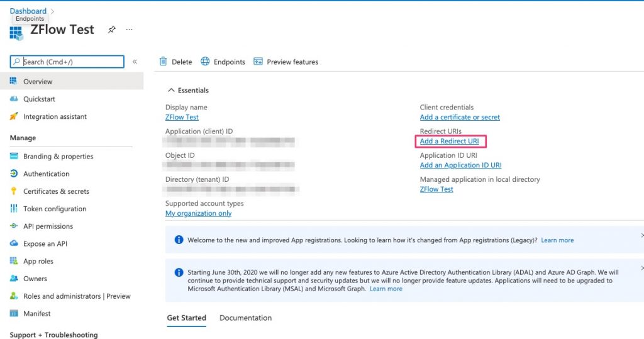644x339 pixels.
Task: Click Add a certificate or secret
Action: [460, 117]
